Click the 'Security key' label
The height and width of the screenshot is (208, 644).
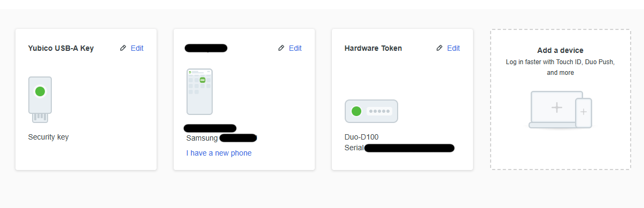tap(48, 137)
